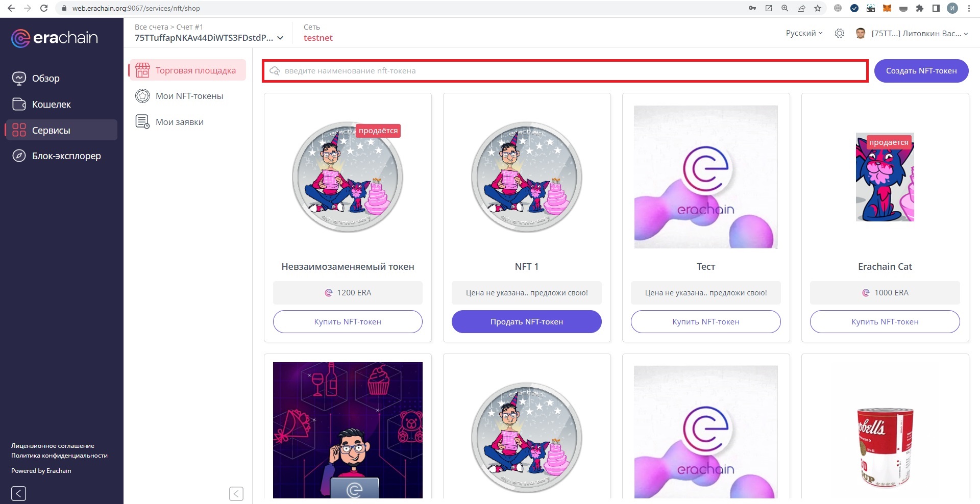980x504 pixels.
Task: Open the settings gear icon
Action: pyautogui.click(x=839, y=33)
